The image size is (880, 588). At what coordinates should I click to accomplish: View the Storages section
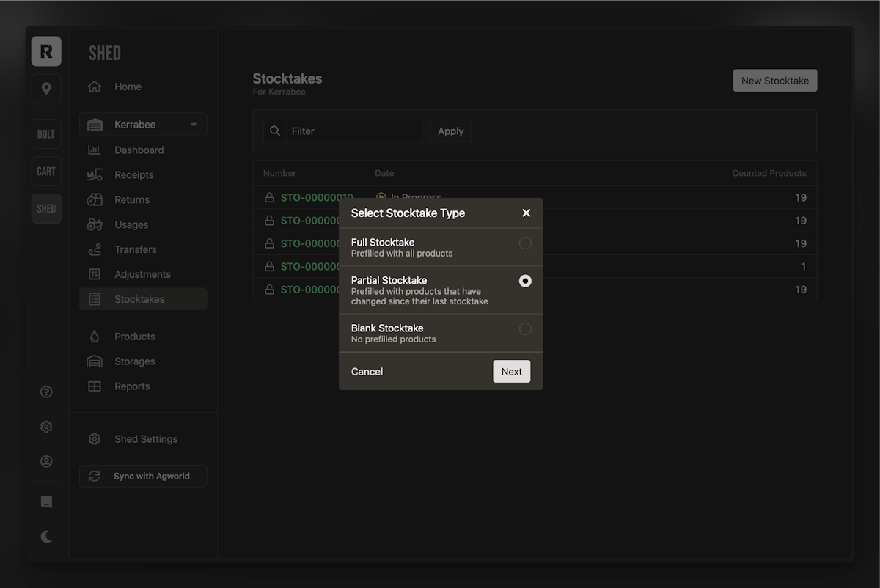[133, 361]
